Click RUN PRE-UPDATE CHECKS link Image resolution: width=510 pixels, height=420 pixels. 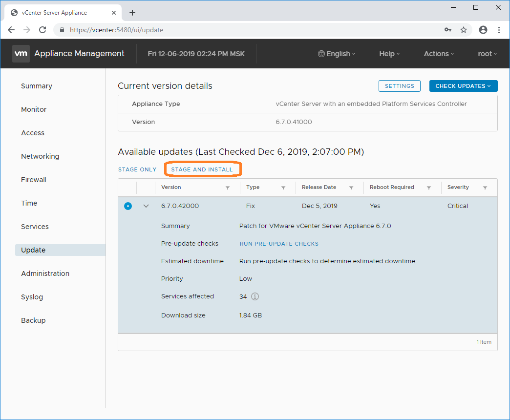(279, 244)
